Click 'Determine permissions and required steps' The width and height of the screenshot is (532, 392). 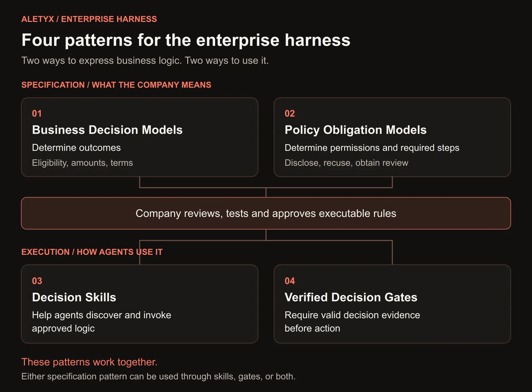372,147
